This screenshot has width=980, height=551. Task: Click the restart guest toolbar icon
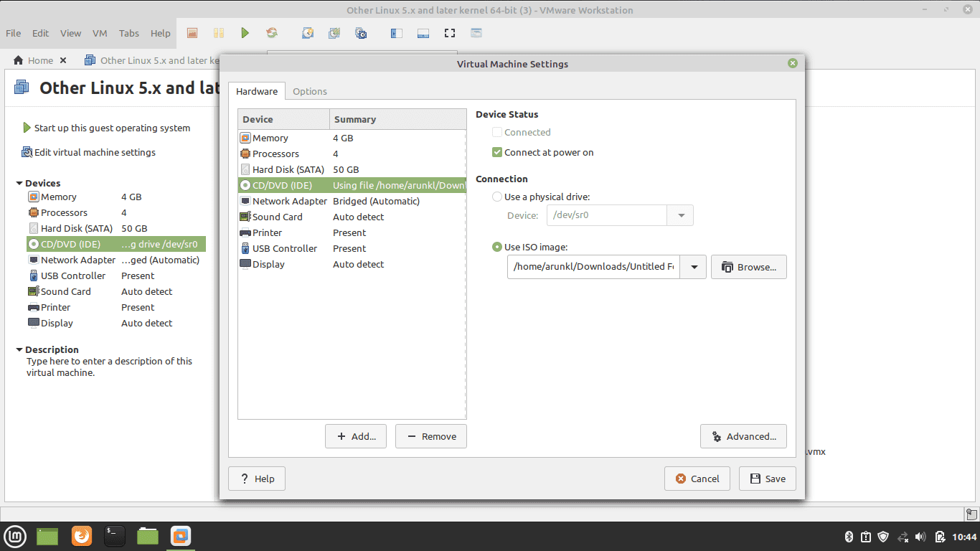272,33
